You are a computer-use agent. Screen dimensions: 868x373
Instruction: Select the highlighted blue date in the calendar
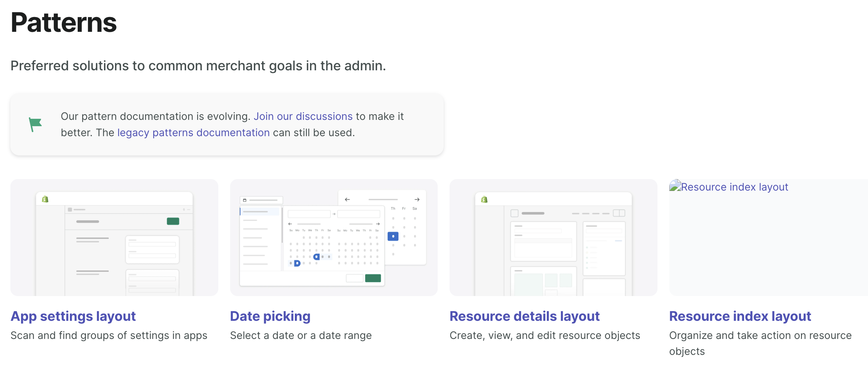pyautogui.click(x=393, y=236)
